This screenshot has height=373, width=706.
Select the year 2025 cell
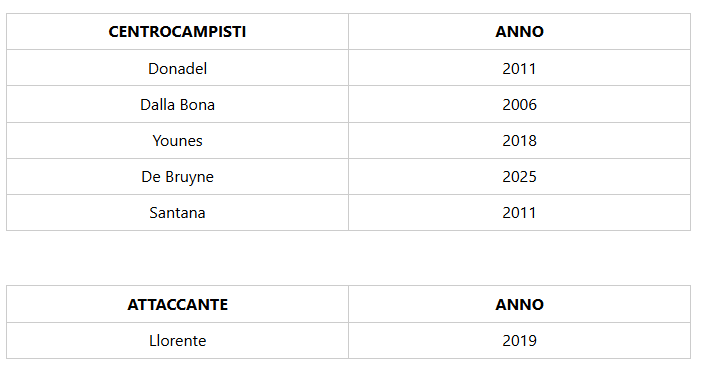coord(519,177)
